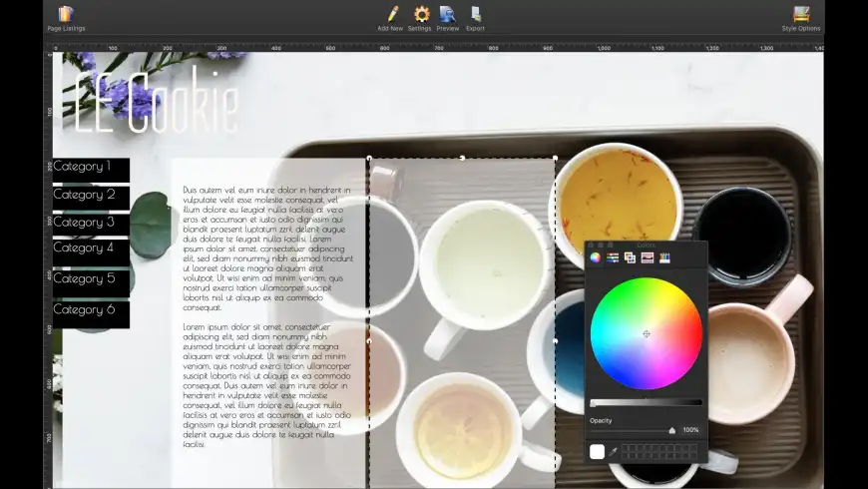Click top-center handle of selected box
The width and height of the screenshot is (868, 489).
tap(462, 159)
